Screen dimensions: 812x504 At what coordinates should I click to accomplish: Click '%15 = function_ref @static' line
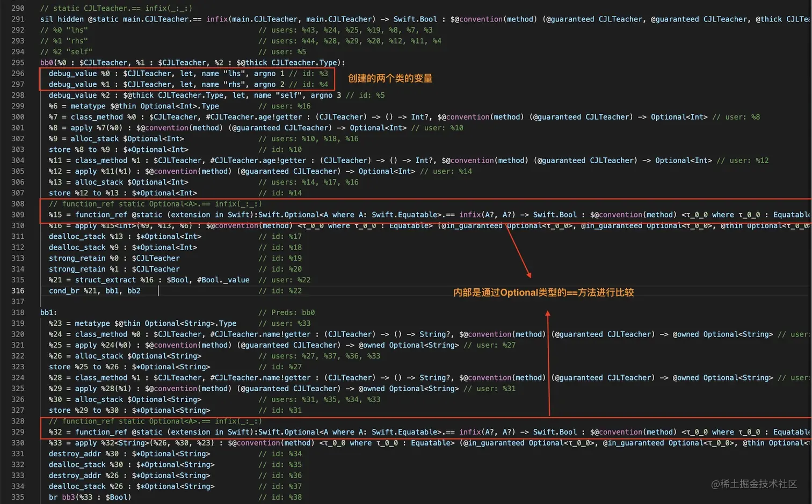coord(429,215)
